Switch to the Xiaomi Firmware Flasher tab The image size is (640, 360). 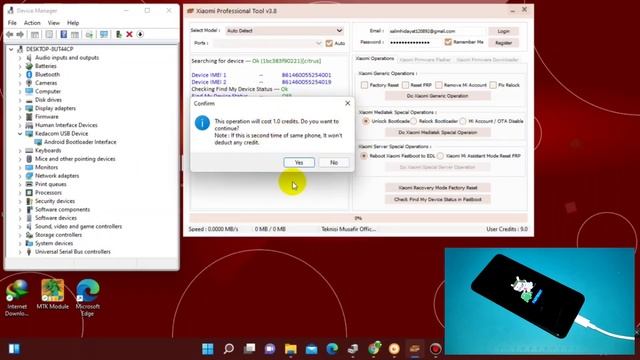pos(425,60)
